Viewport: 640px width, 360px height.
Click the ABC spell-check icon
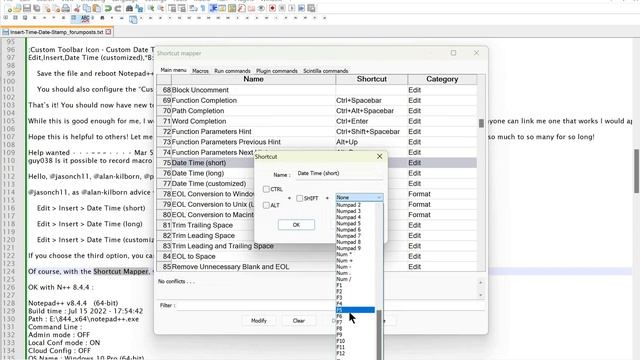click(85, 19)
